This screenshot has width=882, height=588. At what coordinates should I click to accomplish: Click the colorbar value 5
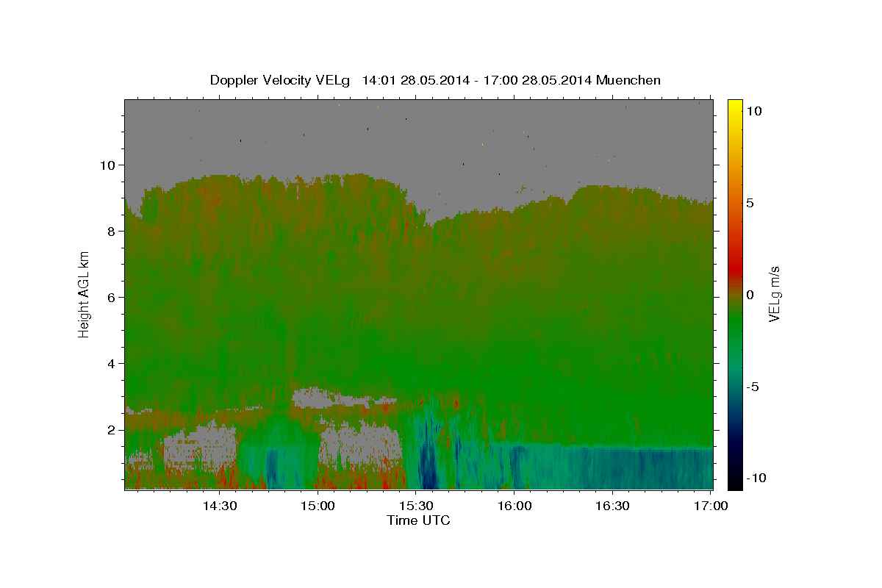click(750, 203)
